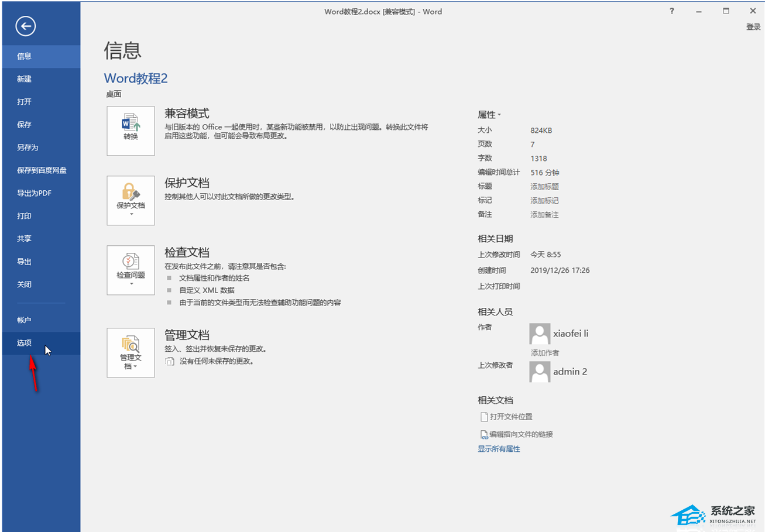Choose 导出为PDF in the sidebar
The height and width of the screenshot is (532, 765).
pyautogui.click(x=34, y=193)
